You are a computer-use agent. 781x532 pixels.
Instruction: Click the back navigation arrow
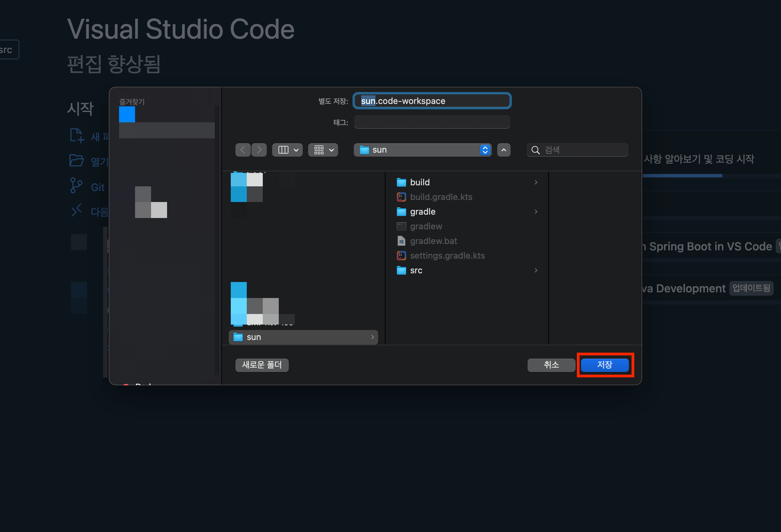coord(243,150)
